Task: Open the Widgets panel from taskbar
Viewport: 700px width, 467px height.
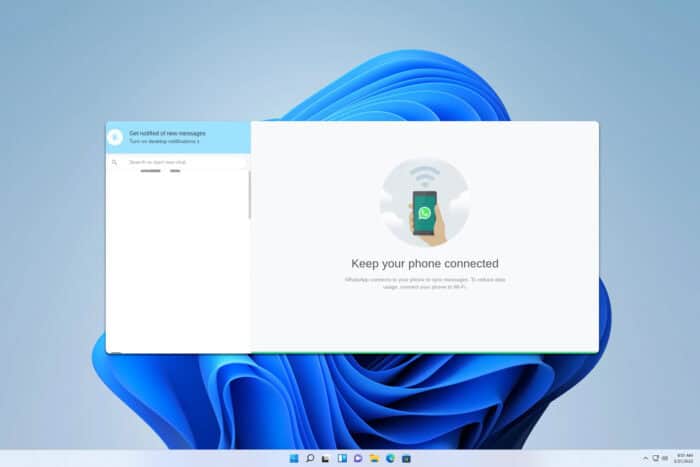Action: [x=342, y=459]
